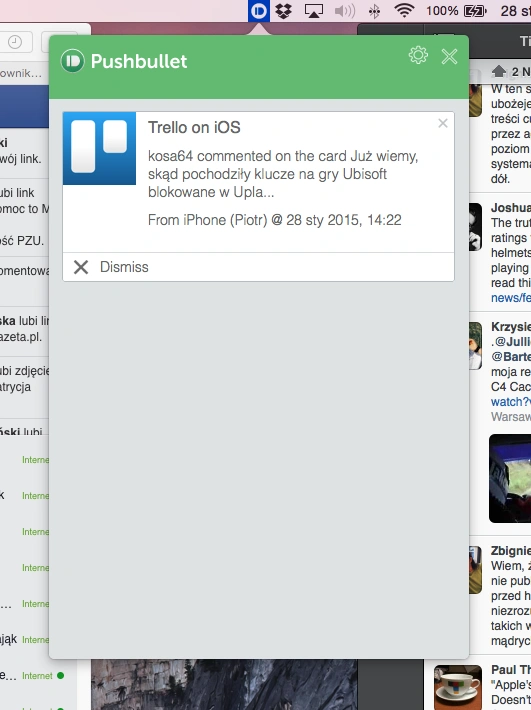Click the menu bar date '28 st'
Viewport: 531px width, 710px height.
515,11
